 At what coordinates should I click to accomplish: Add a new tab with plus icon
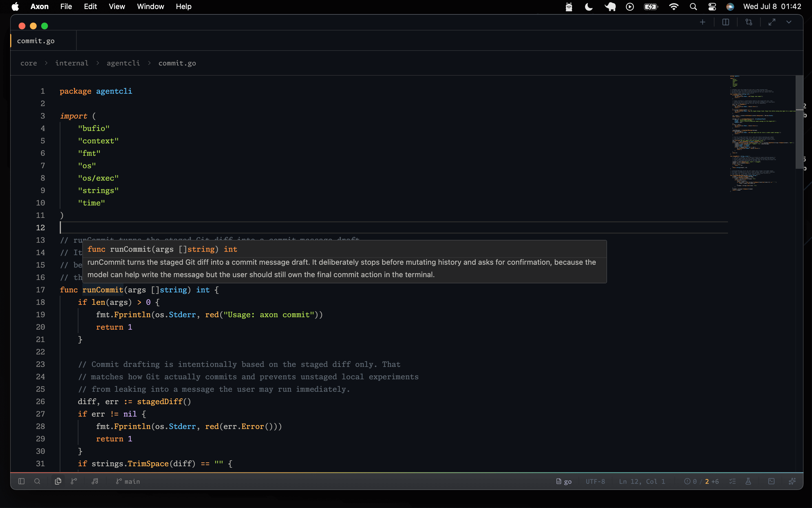point(703,22)
